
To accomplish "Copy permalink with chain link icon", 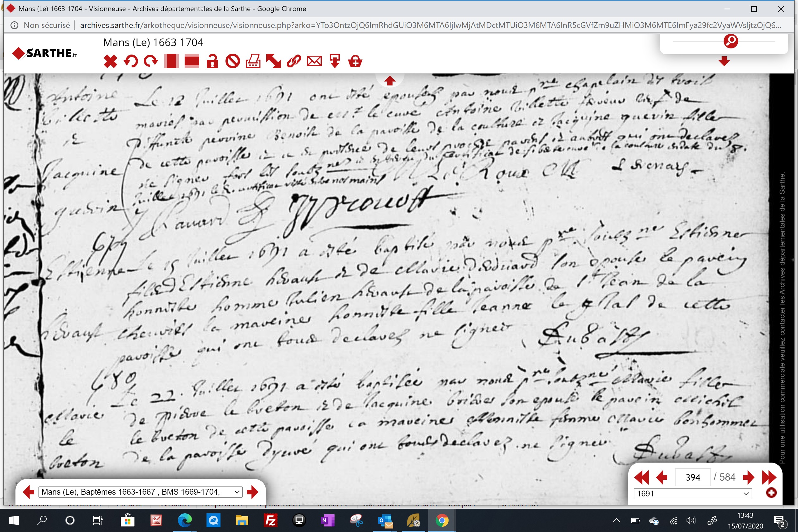I will click(294, 62).
